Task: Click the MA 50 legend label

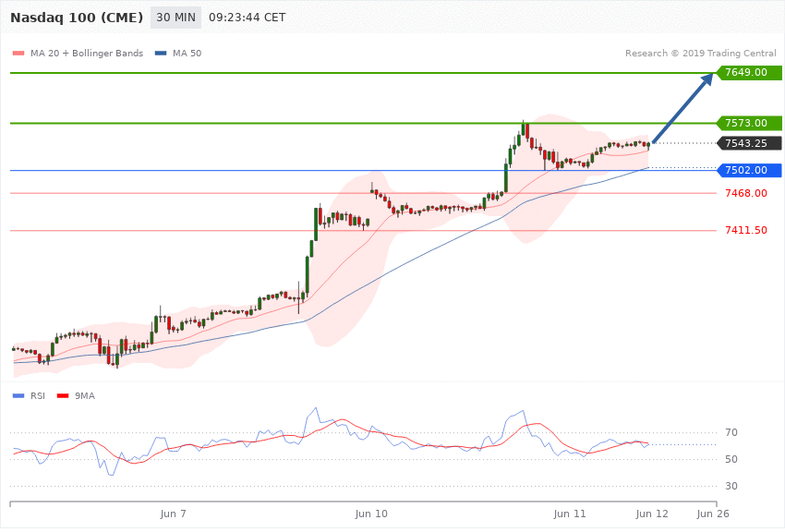Action: pyautogui.click(x=187, y=53)
